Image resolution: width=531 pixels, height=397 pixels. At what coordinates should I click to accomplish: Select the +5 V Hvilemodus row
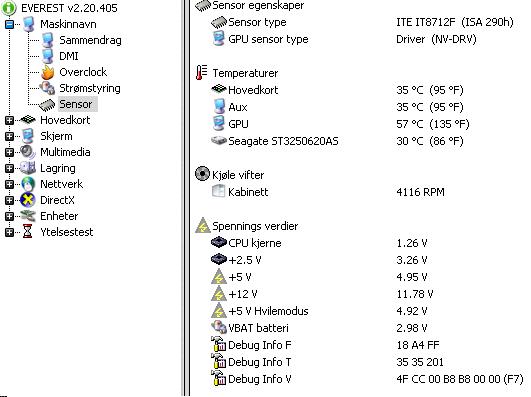pyautogui.click(x=268, y=311)
